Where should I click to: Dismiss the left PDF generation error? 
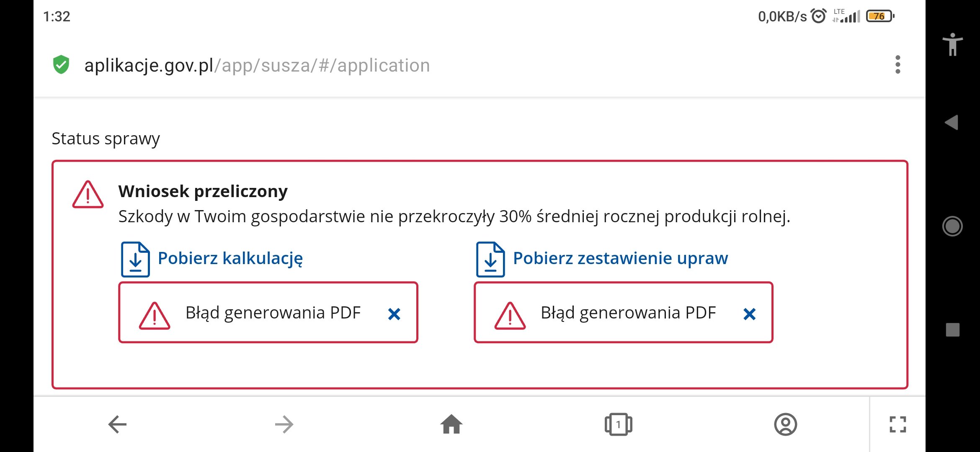[394, 314]
